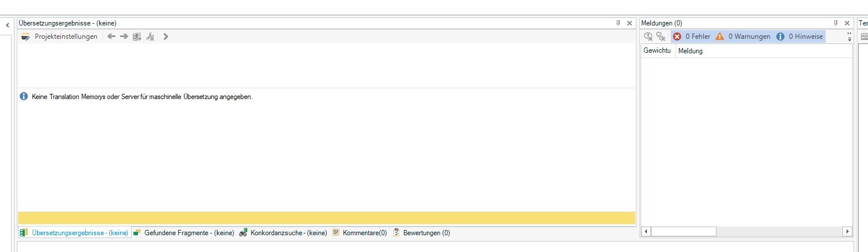Image resolution: width=868 pixels, height=252 pixels.
Task: Click the Übersetzungsergebnisse - (keine) panel title
Action: pos(68,23)
